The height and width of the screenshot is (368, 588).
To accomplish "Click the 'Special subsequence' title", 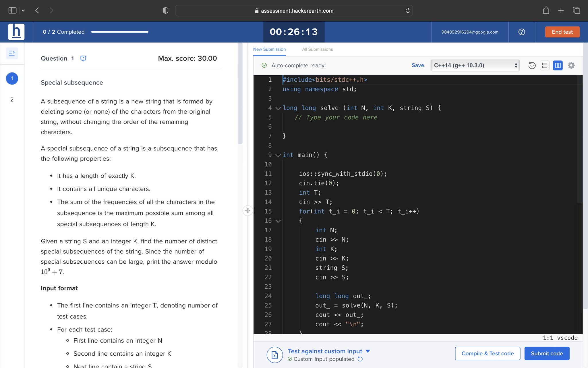I will pyautogui.click(x=72, y=83).
